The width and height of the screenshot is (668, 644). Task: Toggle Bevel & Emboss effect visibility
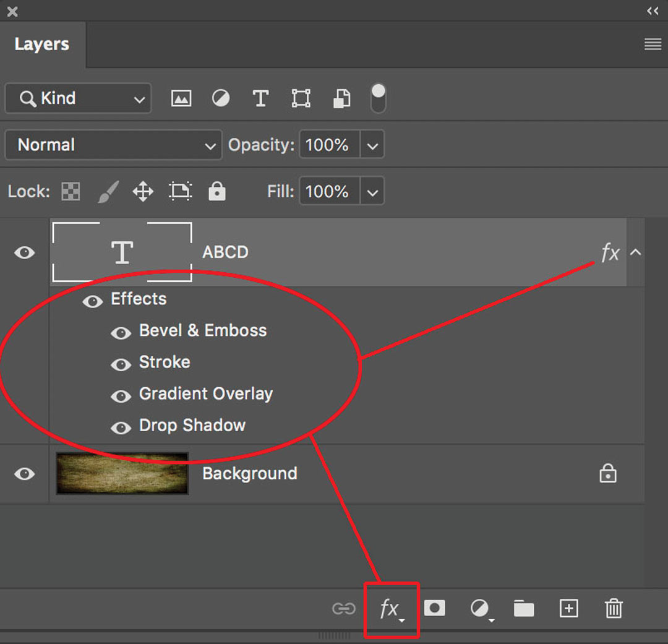[121, 332]
